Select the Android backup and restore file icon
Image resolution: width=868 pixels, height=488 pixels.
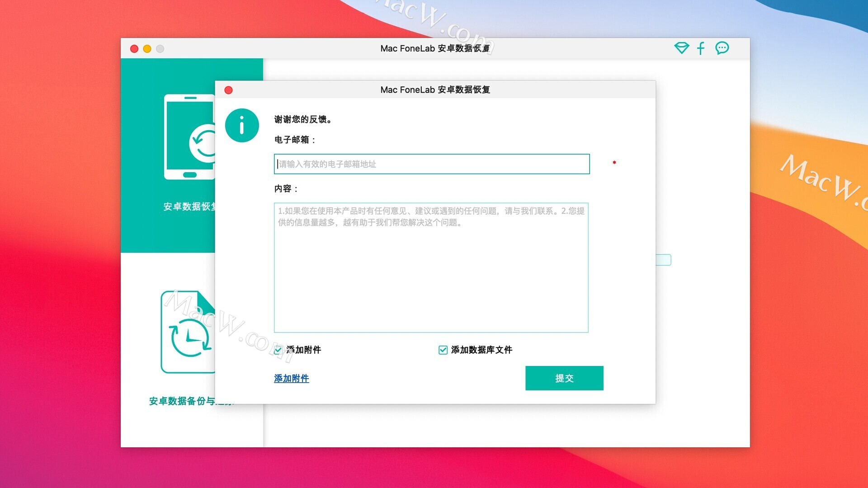(x=188, y=332)
